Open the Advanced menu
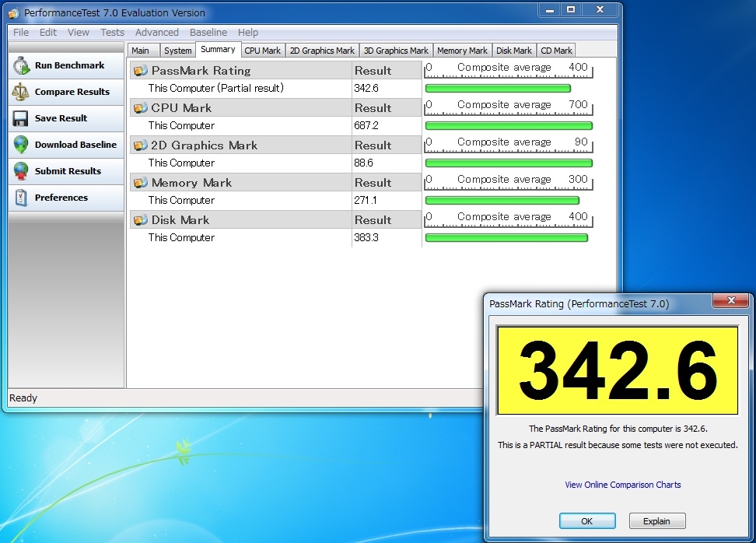Image resolution: width=756 pixels, height=543 pixels. (157, 33)
